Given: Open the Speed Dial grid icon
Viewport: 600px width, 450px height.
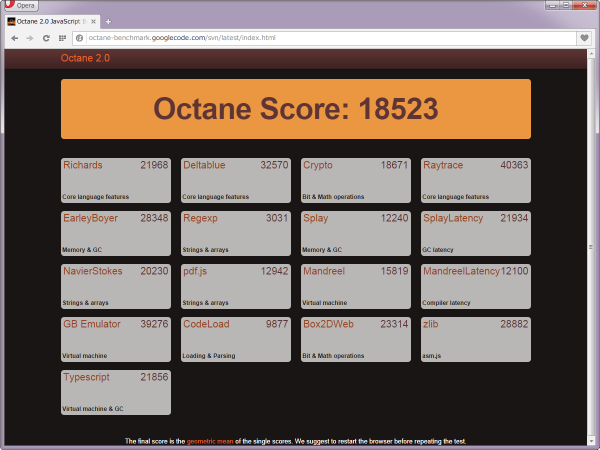Looking at the screenshot, I should (x=62, y=38).
